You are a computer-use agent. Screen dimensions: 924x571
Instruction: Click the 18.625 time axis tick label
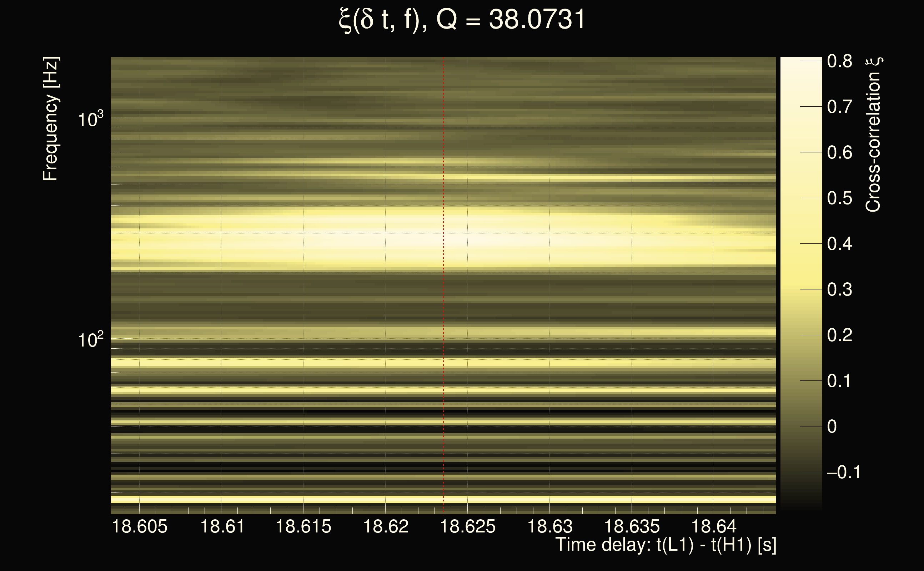click(x=468, y=526)
